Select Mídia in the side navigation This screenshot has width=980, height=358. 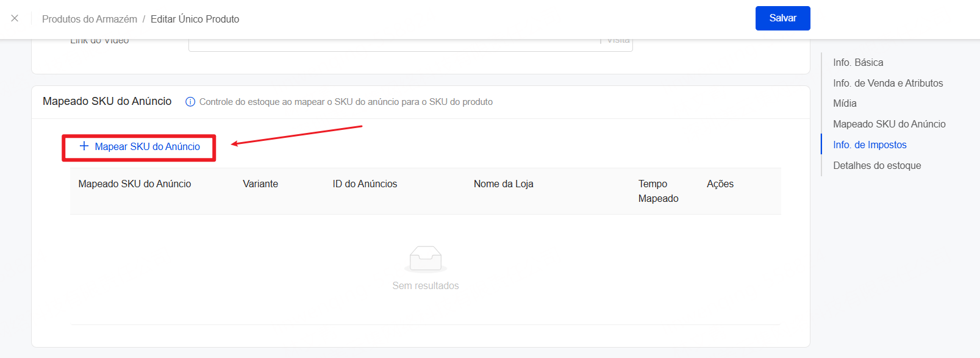tap(845, 104)
